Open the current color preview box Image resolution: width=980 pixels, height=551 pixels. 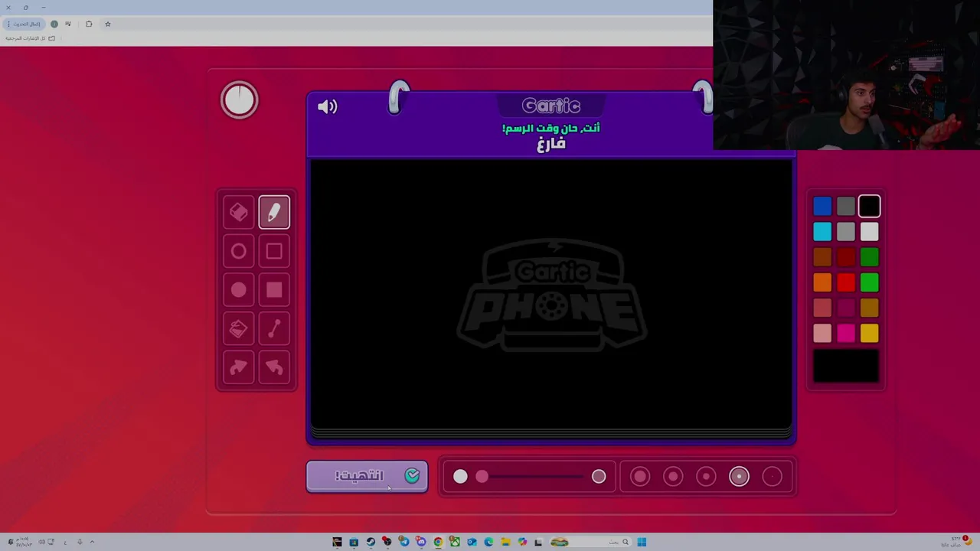846,366
